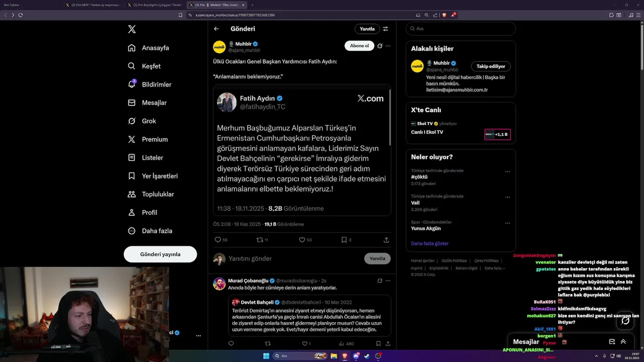The width and height of the screenshot is (644, 362).
Task: Open Profil in the sidebar
Action: coord(142,212)
